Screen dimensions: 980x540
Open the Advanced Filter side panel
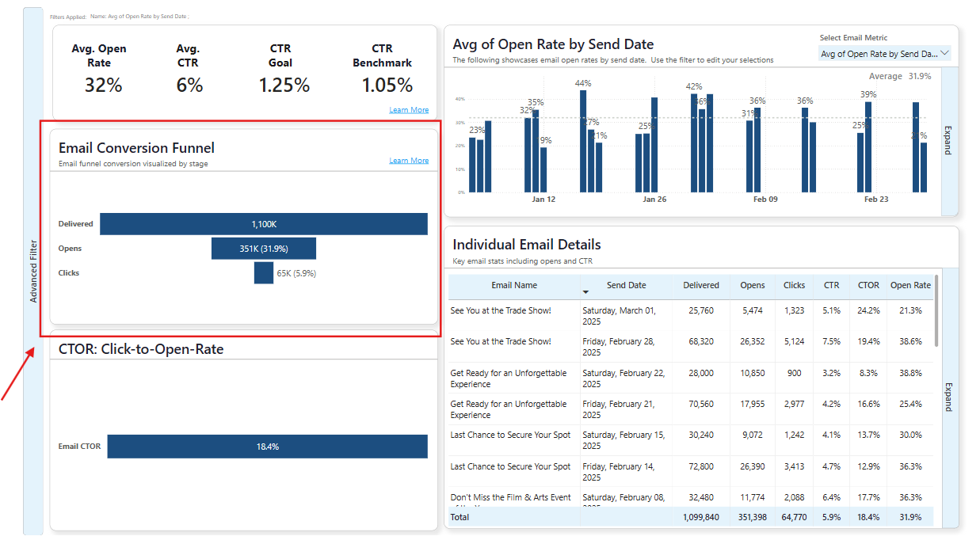pyautogui.click(x=33, y=271)
